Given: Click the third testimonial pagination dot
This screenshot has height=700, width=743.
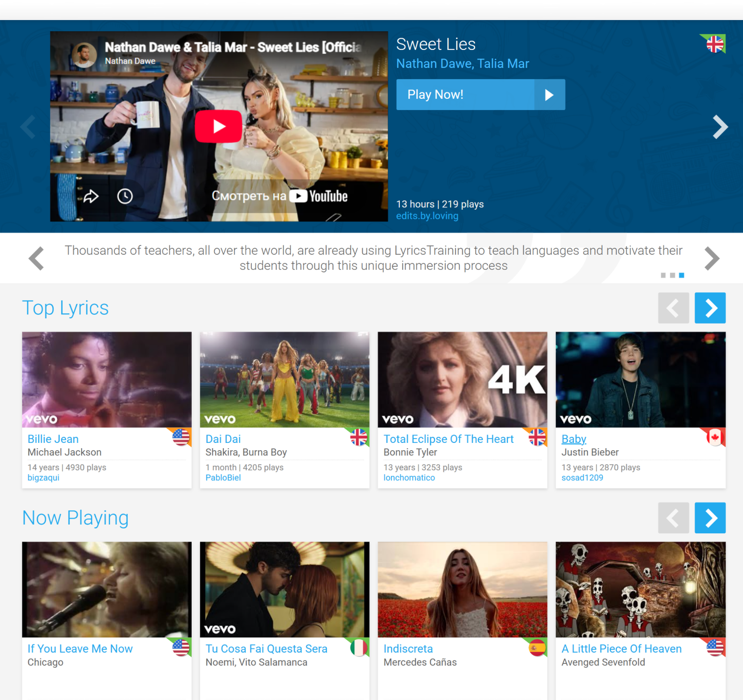Looking at the screenshot, I should (682, 275).
